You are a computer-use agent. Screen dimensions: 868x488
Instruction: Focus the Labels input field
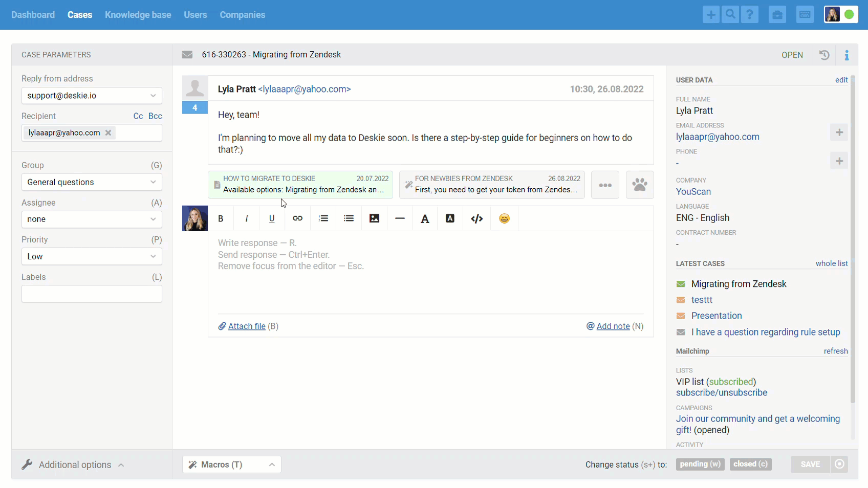click(x=92, y=294)
